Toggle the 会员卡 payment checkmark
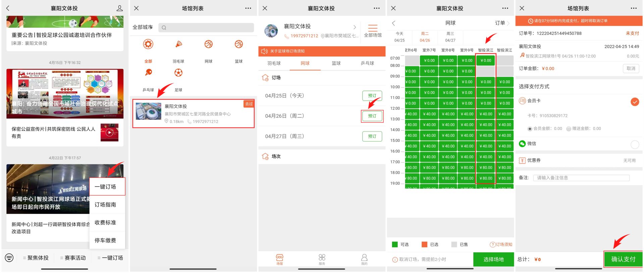The width and height of the screenshot is (644, 273). [x=635, y=102]
